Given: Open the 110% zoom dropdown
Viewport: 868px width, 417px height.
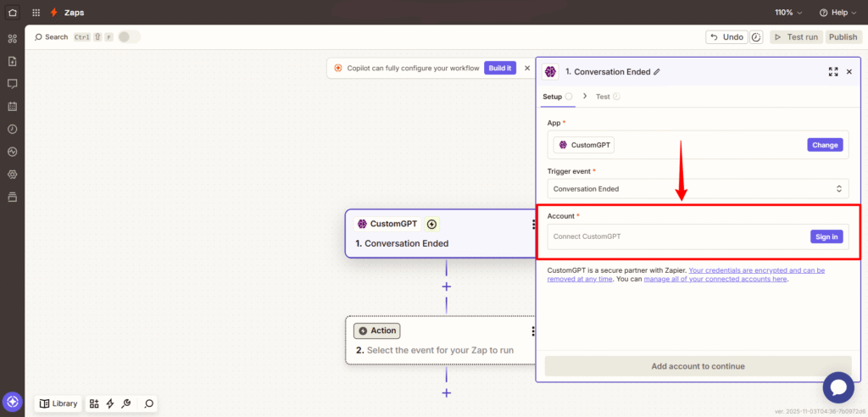Looking at the screenshot, I should click(789, 12).
